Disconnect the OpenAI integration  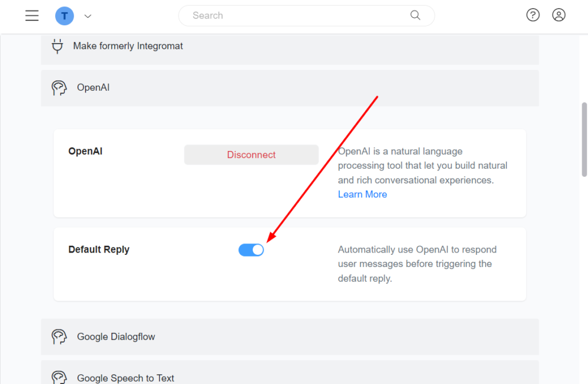tap(252, 154)
